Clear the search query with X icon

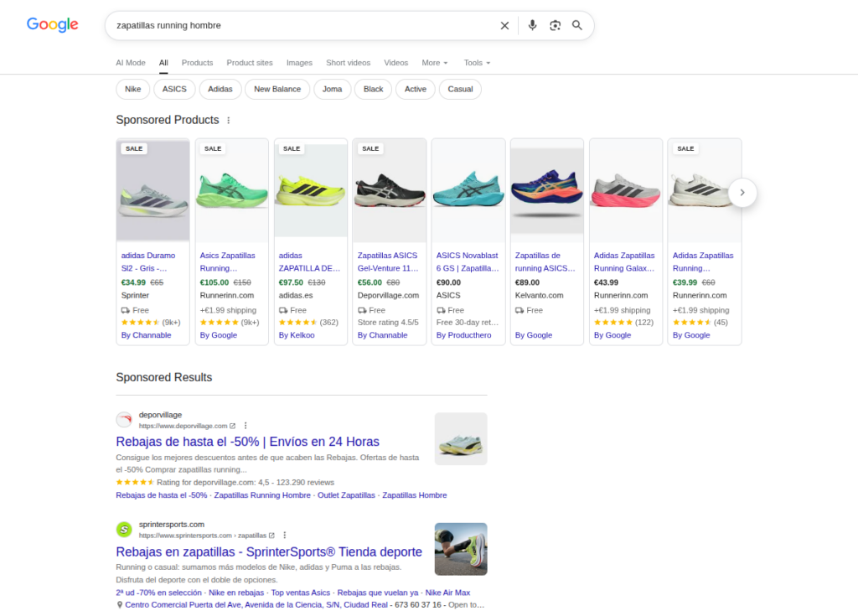[504, 25]
